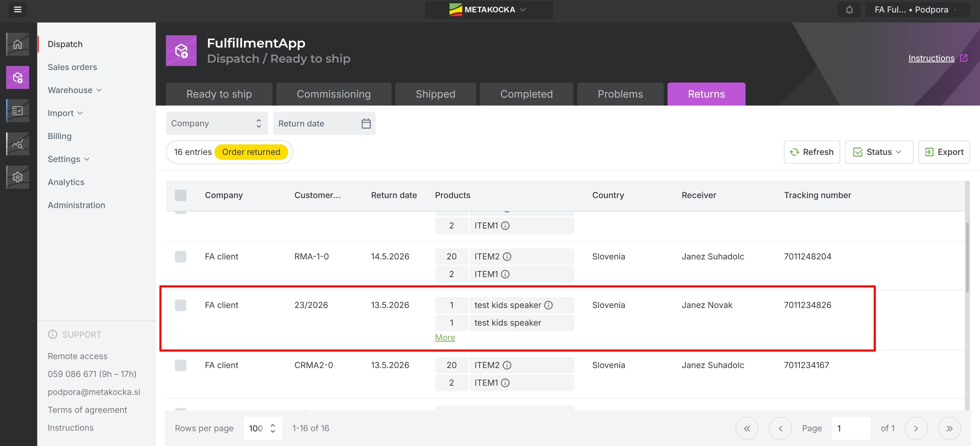Go to the home icon in sidebar
Image resolution: width=980 pixels, height=446 pixels.
[17, 44]
